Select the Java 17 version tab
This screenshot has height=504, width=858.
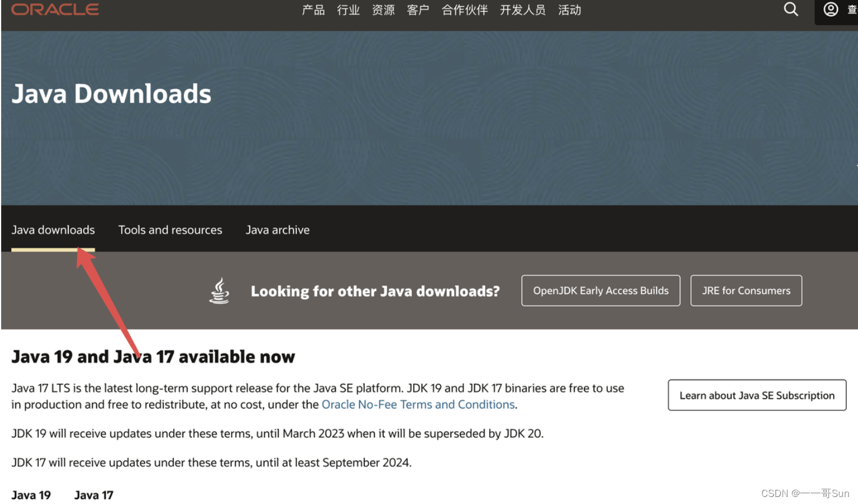[94, 495]
